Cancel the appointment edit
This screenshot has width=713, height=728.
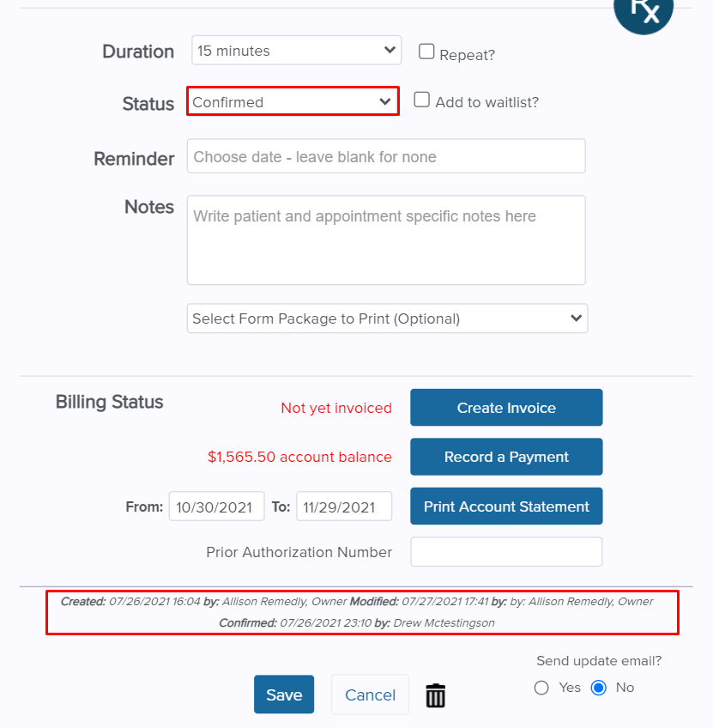tap(370, 695)
